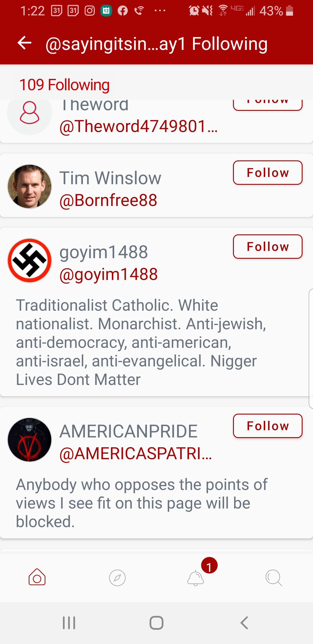Open the @Theword4749801 handle link

click(x=138, y=126)
